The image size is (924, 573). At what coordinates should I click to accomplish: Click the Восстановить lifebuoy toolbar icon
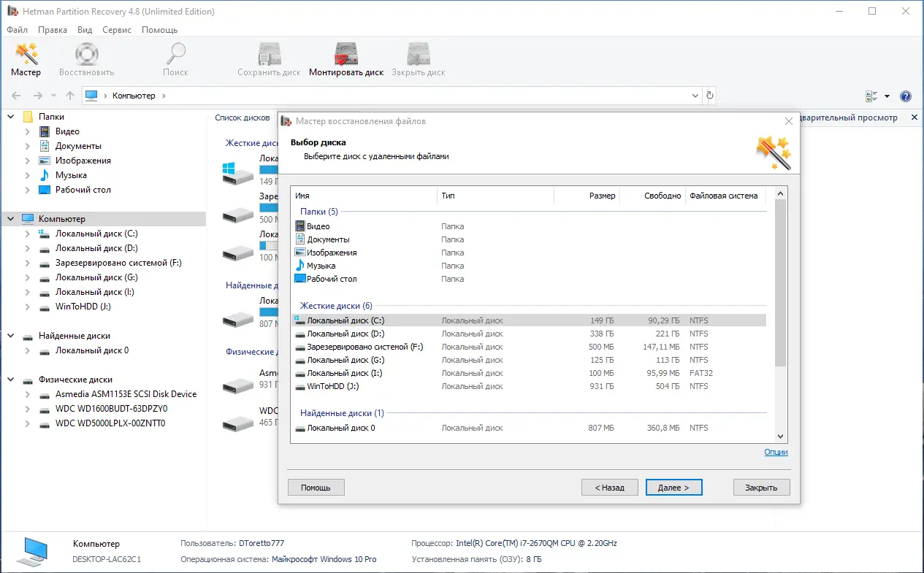click(x=87, y=55)
